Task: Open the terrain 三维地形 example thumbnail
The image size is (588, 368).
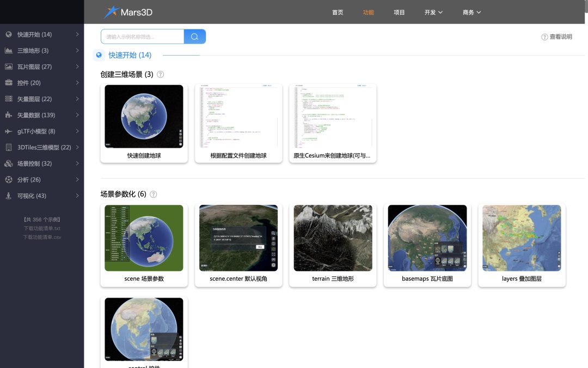Action: coord(333,238)
